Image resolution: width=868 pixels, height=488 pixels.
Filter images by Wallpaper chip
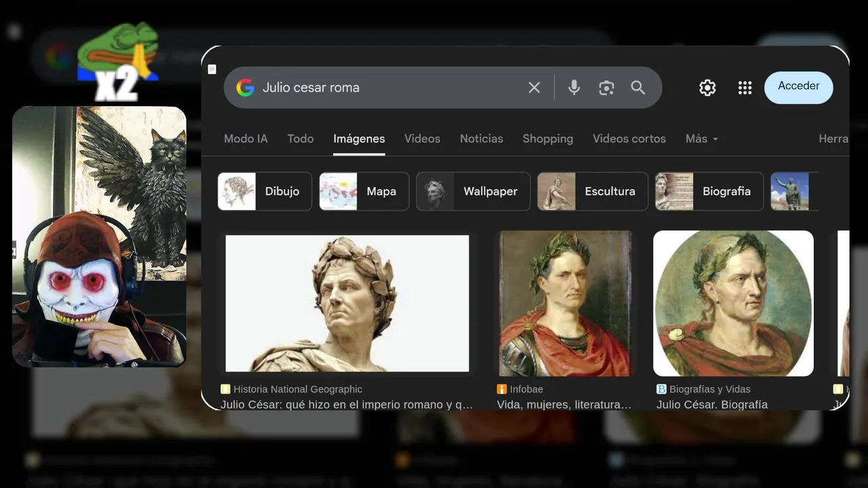coord(473,191)
